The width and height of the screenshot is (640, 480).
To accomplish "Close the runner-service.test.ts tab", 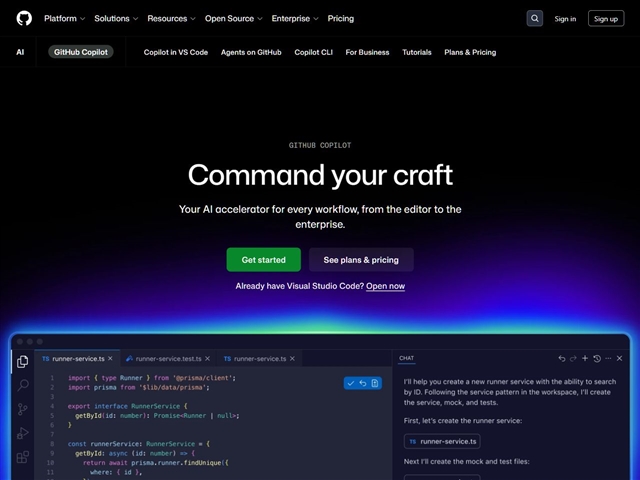I will pyautogui.click(x=207, y=358).
